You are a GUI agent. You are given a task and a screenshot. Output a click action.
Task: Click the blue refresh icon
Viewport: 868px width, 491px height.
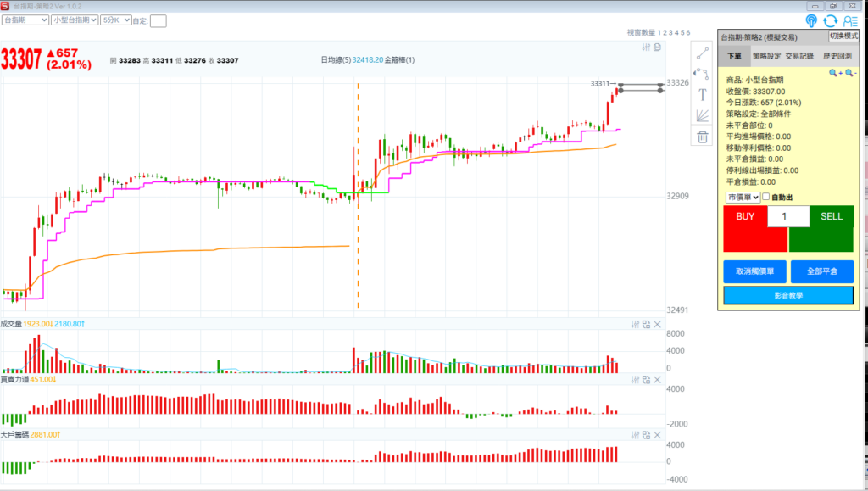830,20
